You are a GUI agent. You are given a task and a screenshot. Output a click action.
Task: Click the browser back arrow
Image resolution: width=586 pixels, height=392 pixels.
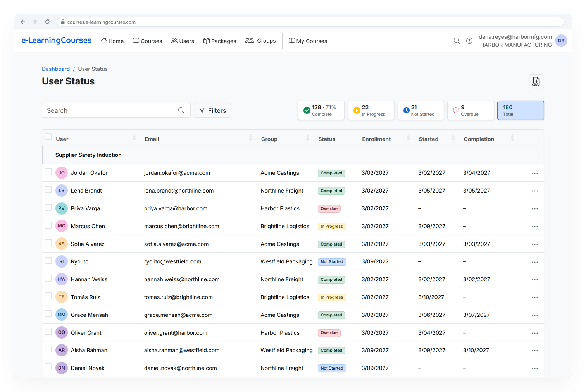coord(23,22)
